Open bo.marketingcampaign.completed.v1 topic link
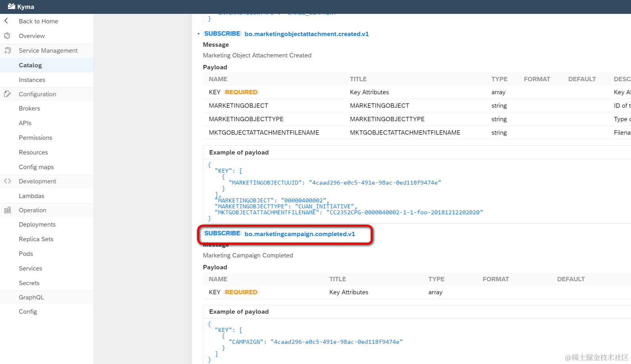This screenshot has height=364, width=631. tap(300, 234)
